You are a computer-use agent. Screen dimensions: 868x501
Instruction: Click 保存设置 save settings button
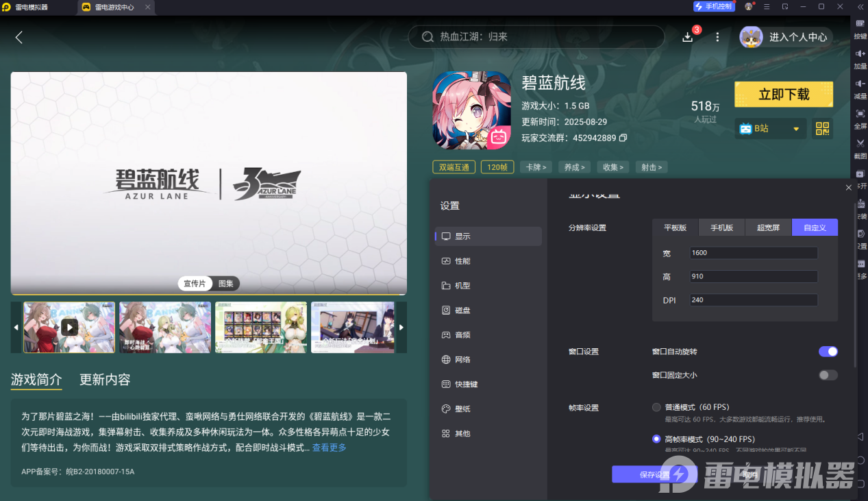(654, 475)
